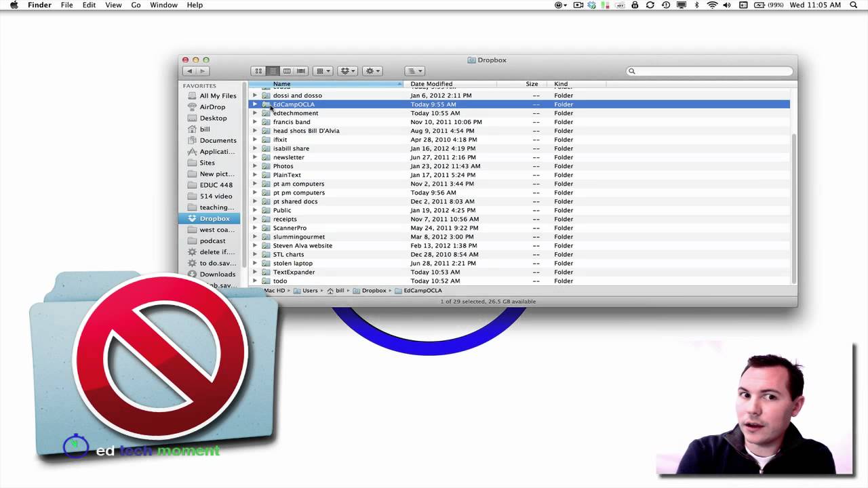Switch to icon view in Finder toolbar
This screenshot has height=488, width=868.
pos(258,71)
